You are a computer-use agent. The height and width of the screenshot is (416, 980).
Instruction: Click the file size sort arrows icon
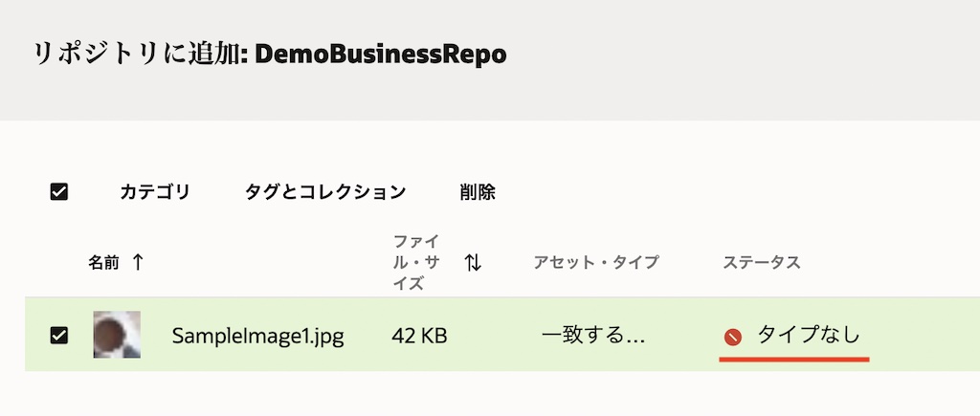click(x=473, y=262)
